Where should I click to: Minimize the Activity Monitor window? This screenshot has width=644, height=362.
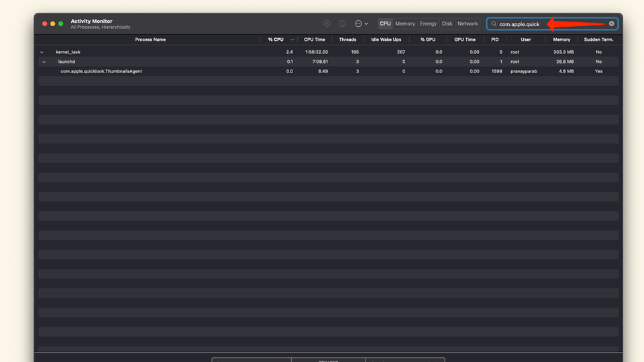(52, 24)
